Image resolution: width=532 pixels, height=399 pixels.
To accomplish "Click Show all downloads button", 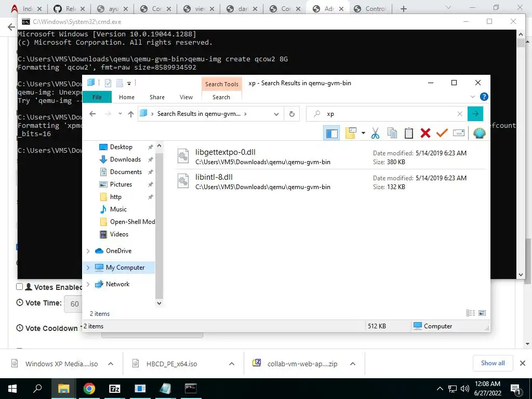I will coord(493,363).
